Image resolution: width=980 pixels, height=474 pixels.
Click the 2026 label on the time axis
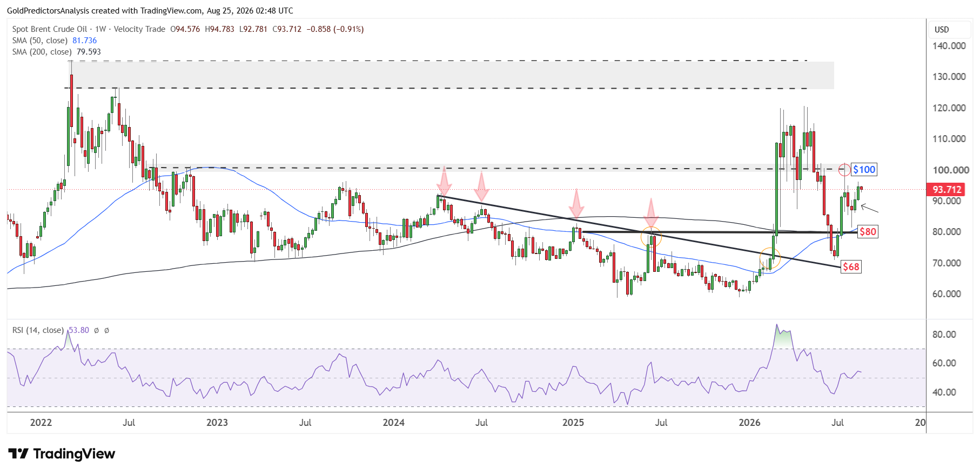coord(750,423)
